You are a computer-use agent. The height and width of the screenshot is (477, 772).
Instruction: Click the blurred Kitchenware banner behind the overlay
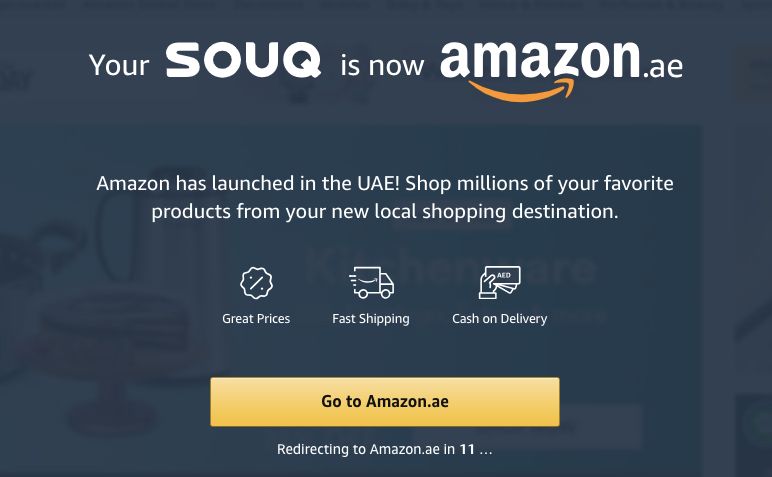(x=450, y=267)
